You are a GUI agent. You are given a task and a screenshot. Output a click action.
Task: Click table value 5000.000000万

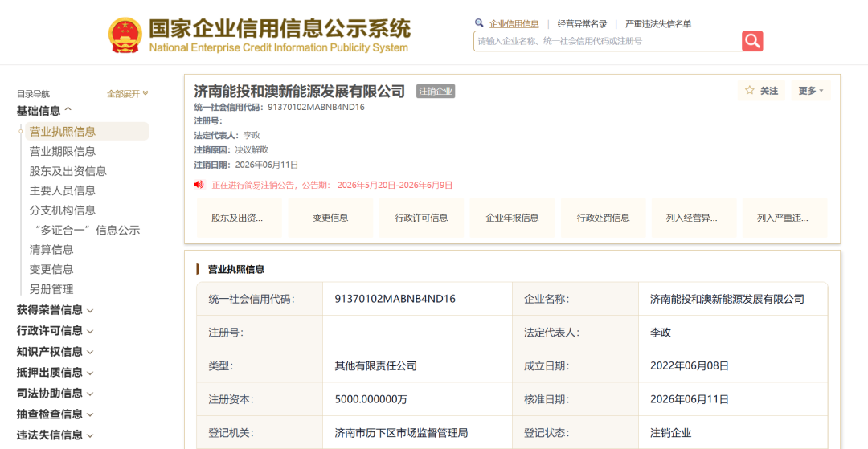pos(371,398)
